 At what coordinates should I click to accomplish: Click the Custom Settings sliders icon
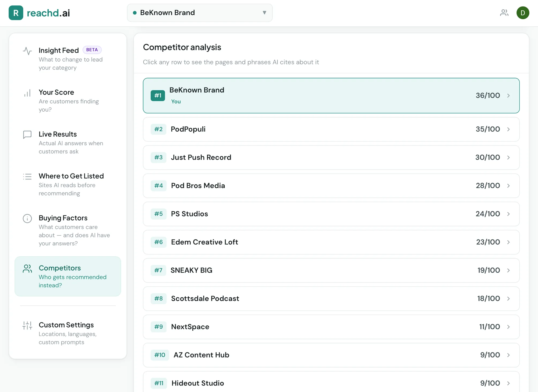pyautogui.click(x=27, y=325)
